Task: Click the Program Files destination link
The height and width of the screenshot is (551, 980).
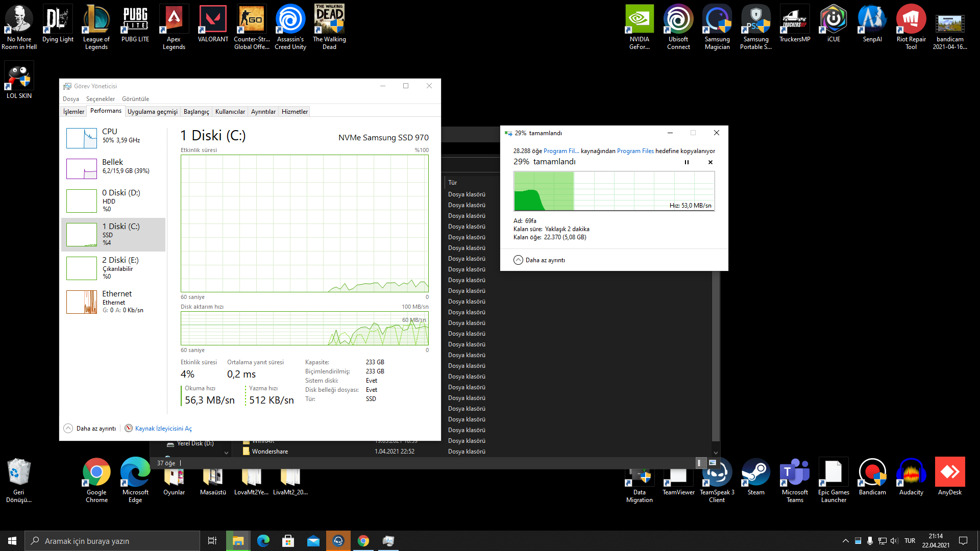Action: click(635, 151)
